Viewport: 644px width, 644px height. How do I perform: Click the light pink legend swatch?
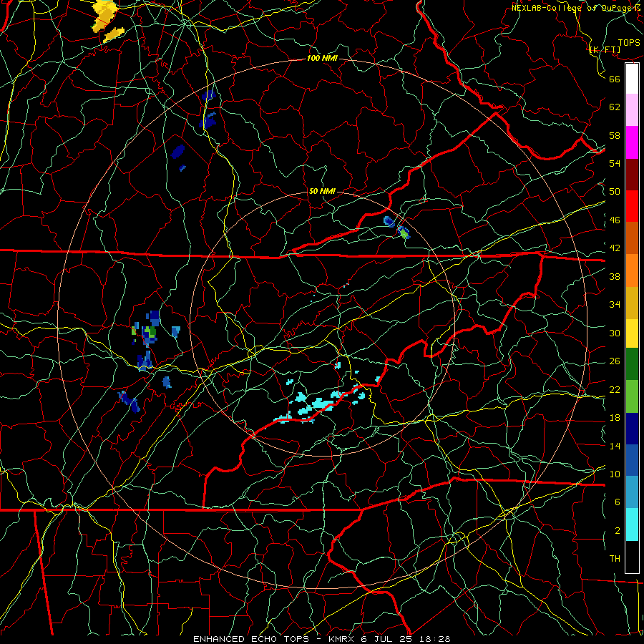pos(632,110)
